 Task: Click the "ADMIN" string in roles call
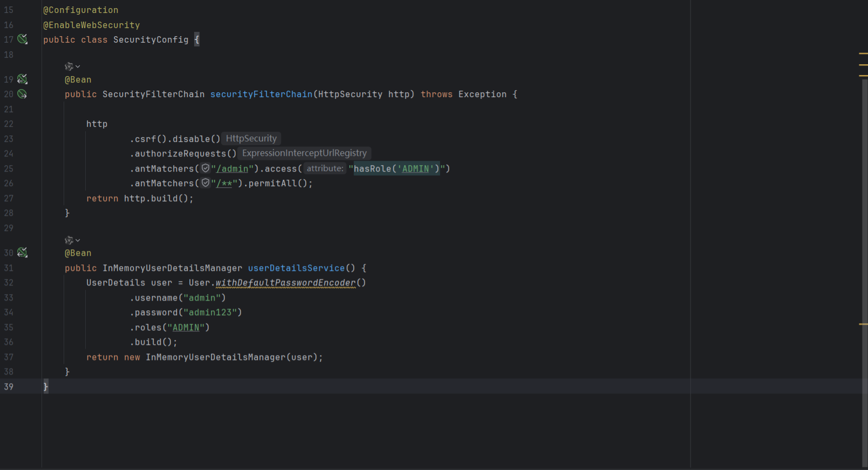click(x=186, y=328)
